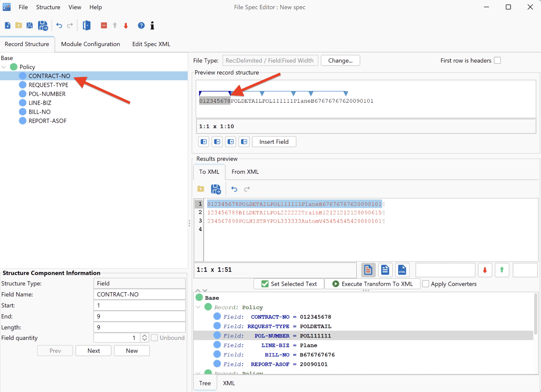Viewport: 541px width, 392px height.
Task: Select the To XML tab
Action: [209, 172]
